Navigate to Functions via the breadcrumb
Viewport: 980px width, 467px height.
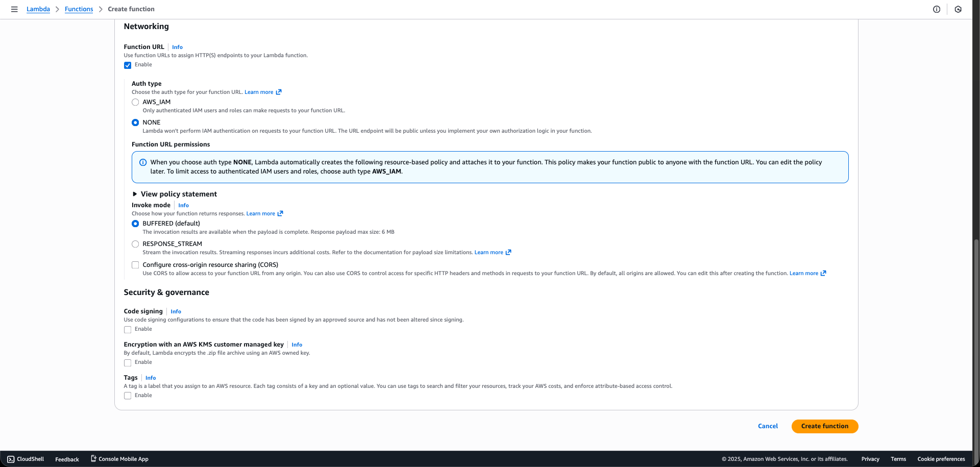(79, 9)
